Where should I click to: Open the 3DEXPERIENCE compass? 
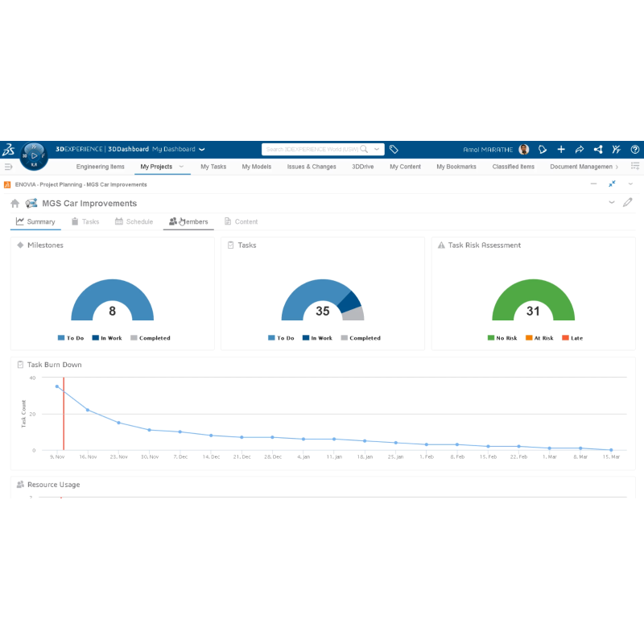[x=34, y=156]
